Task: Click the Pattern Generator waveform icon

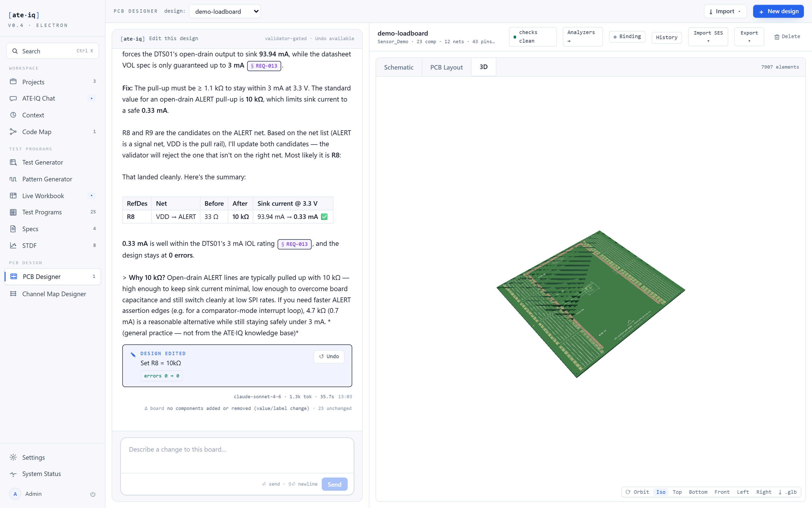Action: pyautogui.click(x=13, y=179)
